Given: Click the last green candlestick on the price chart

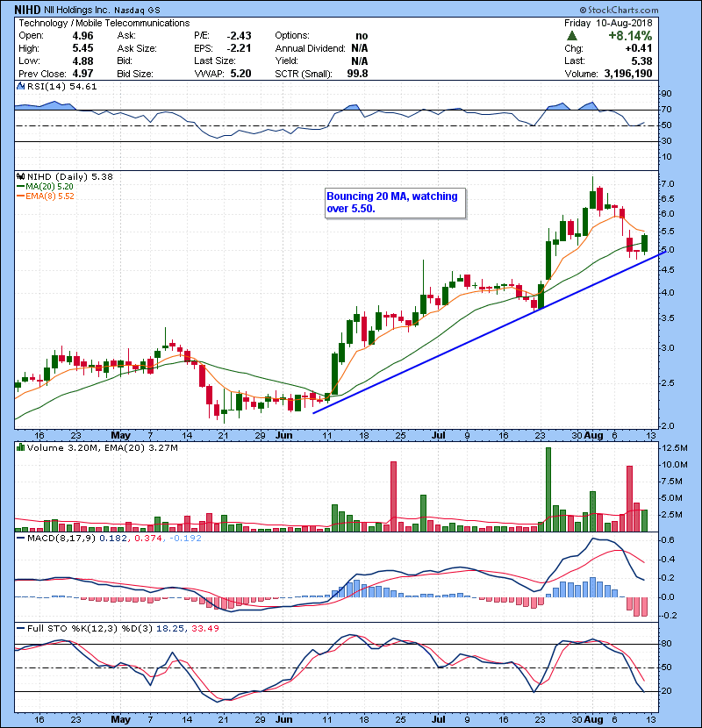Looking at the screenshot, I should click(x=645, y=243).
